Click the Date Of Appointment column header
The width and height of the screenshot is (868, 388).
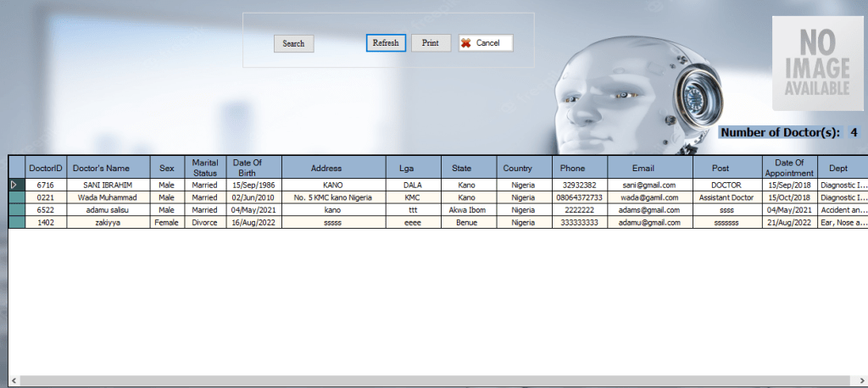(789, 168)
